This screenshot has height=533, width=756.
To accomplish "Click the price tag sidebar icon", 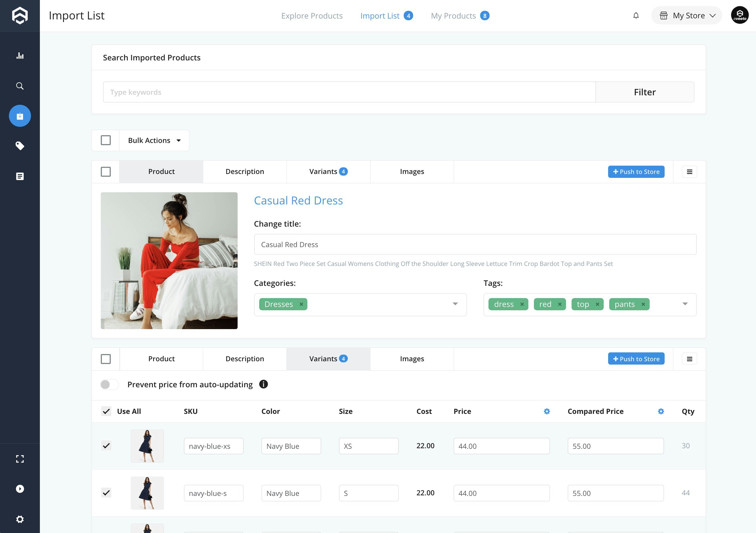I will point(20,146).
